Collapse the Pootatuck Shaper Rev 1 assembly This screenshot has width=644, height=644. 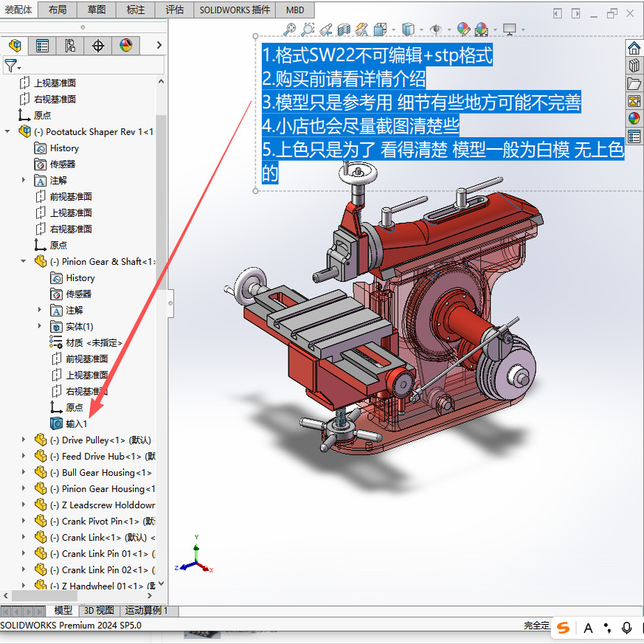pos(7,131)
